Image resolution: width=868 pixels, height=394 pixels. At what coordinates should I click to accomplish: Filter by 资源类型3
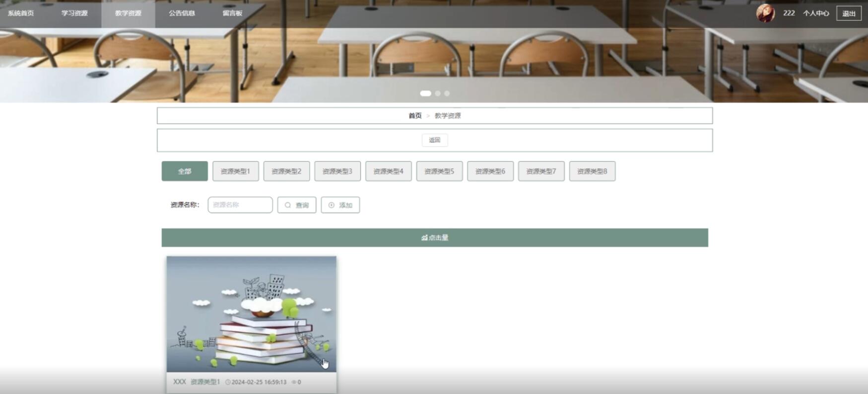pos(337,171)
